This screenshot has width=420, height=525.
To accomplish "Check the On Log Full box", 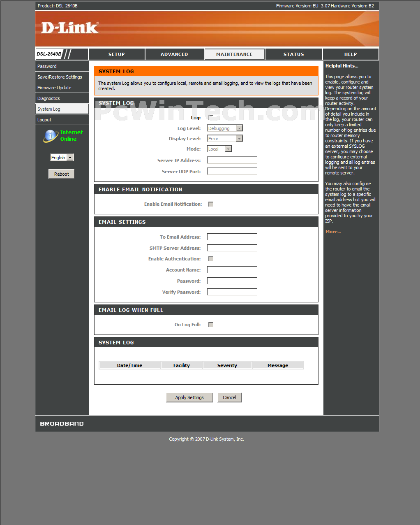I will coord(211,325).
